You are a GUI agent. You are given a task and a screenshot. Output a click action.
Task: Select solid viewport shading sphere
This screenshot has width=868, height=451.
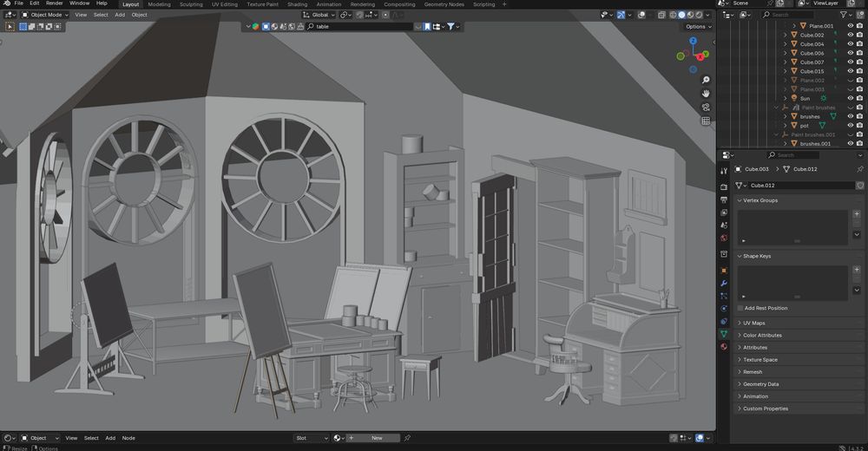pos(681,15)
